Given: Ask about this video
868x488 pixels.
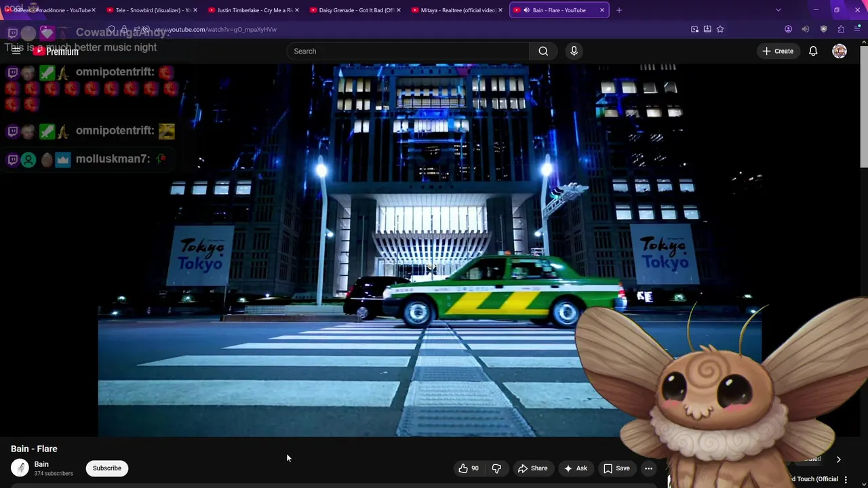Looking at the screenshot, I should click(575, 468).
